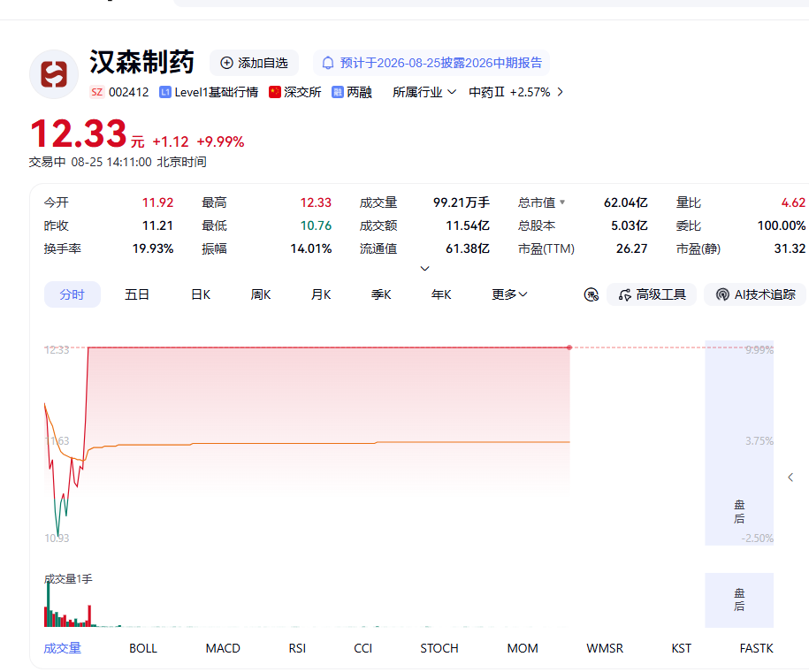The image size is (809, 672).
Task: Open AI技术追踪 feature
Action: coord(755,294)
